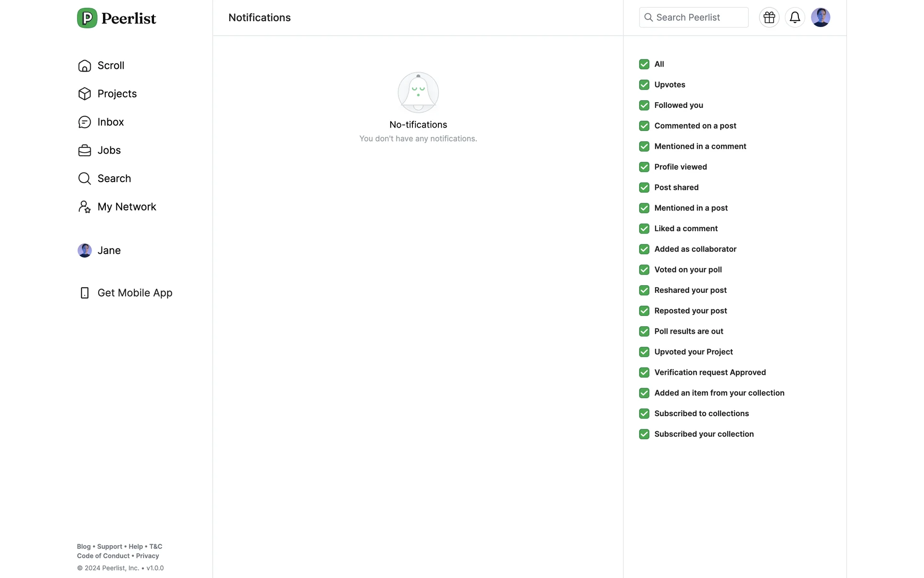Open profile avatar in top bar
Screen dimensions: 924x578
pyautogui.click(x=820, y=17)
